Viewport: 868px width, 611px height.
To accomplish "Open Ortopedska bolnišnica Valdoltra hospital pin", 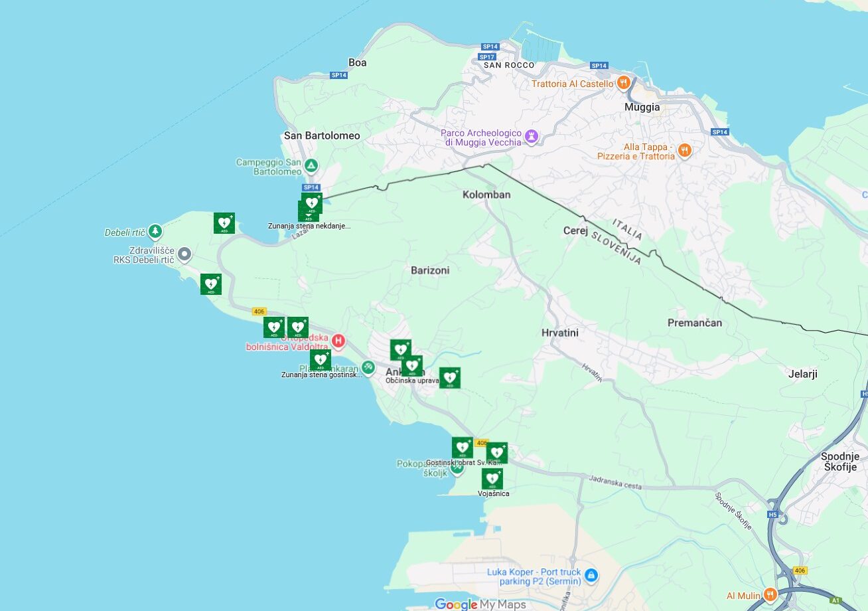I will coord(338,341).
